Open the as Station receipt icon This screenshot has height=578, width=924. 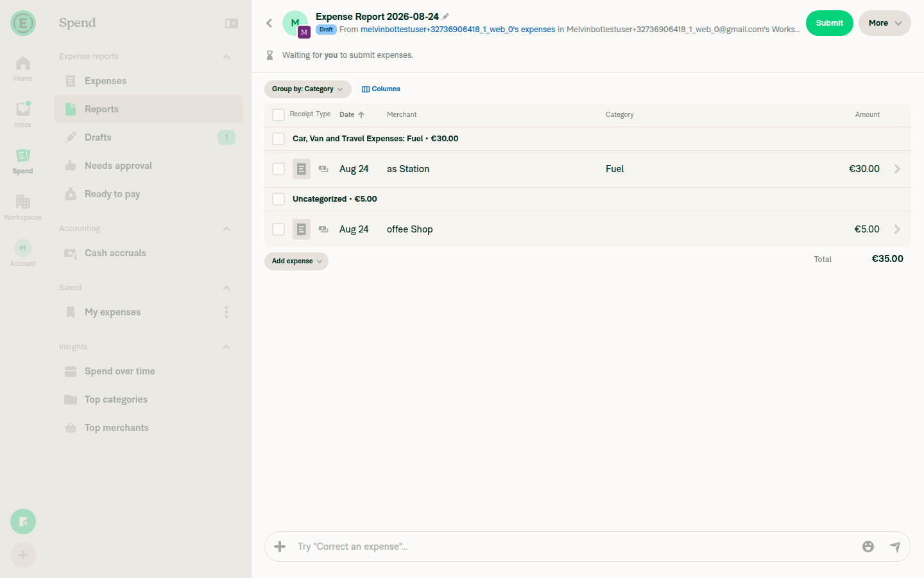pos(302,169)
